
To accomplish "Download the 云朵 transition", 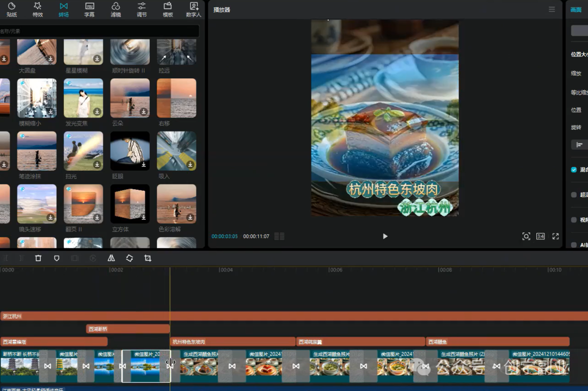I will pos(144,111).
